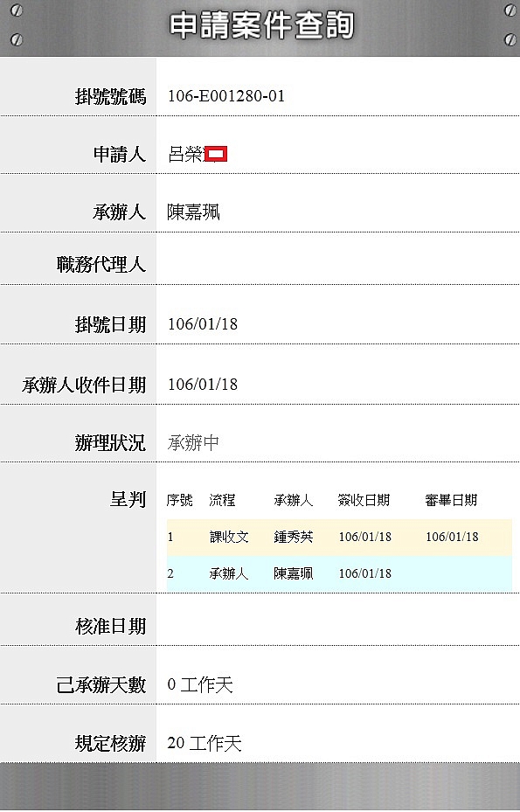Screen dimensions: 520x812
Task: Click the 掛號日期 value 106/01/18
Action: coord(203,324)
